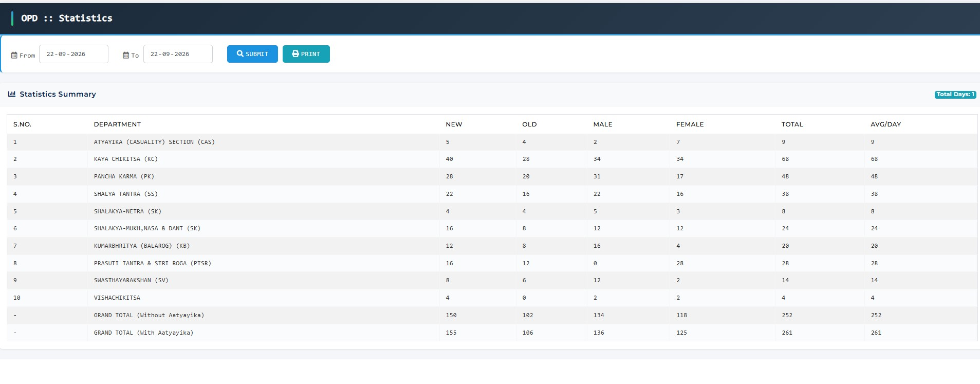980x384 pixels.
Task: Select SHALAKYA-MUKH,NASA & DANT (SK) department
Action: click(x=147, y=228)
